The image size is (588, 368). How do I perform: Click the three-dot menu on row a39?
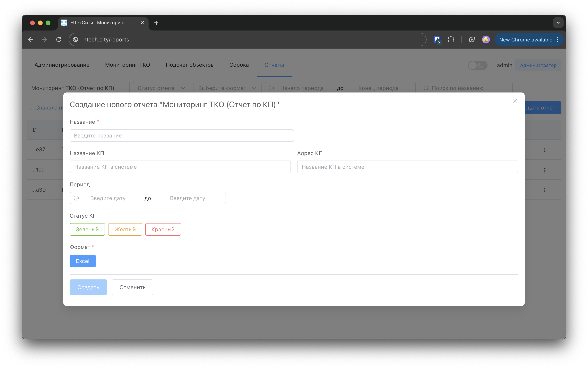545,190
